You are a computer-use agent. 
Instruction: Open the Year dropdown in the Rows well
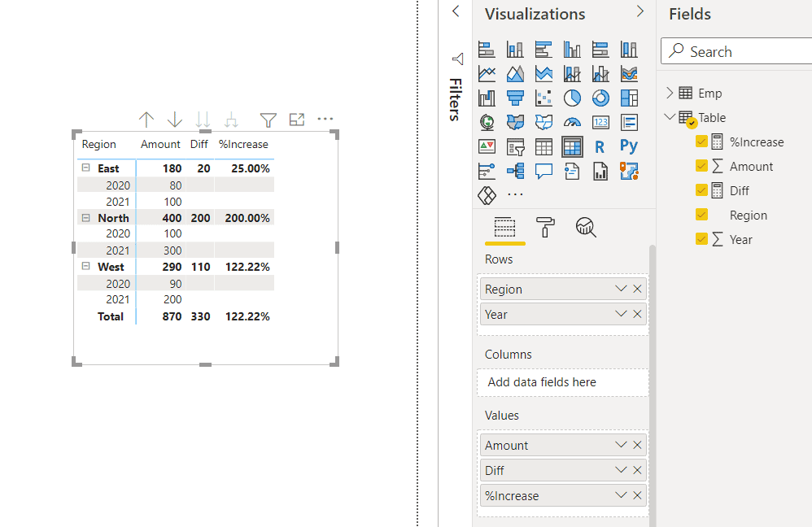[x=620, y=314]
